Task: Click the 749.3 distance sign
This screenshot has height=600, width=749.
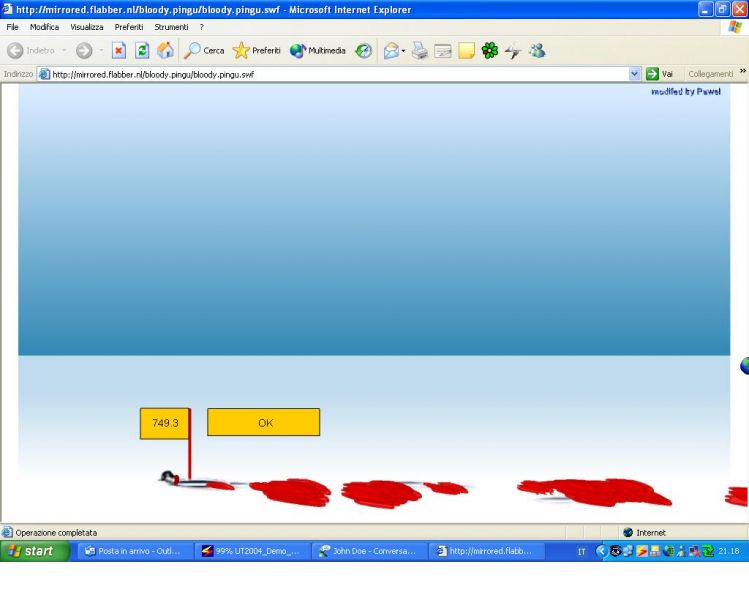Action: (x=165, y=423)
